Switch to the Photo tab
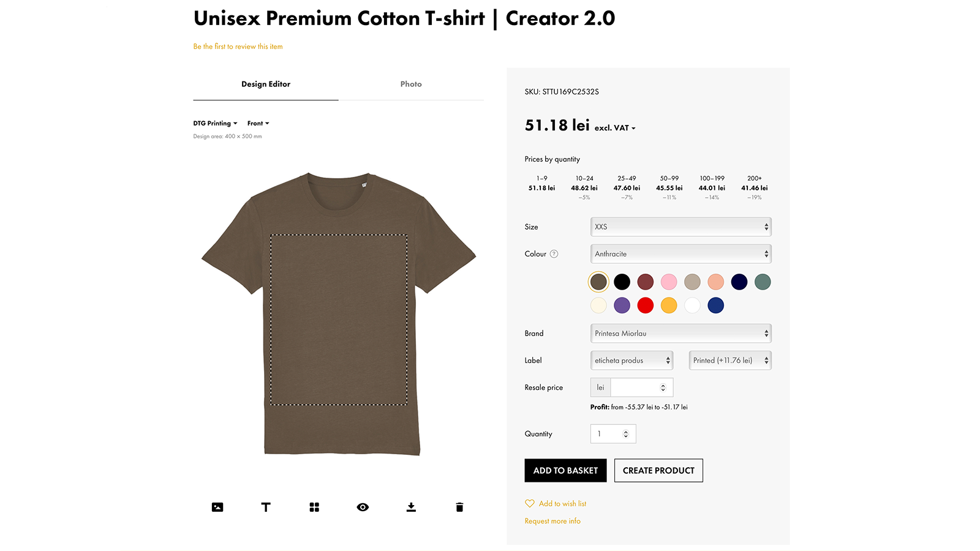980x551 pixels. pyautogui.click(x=411, y=84)
